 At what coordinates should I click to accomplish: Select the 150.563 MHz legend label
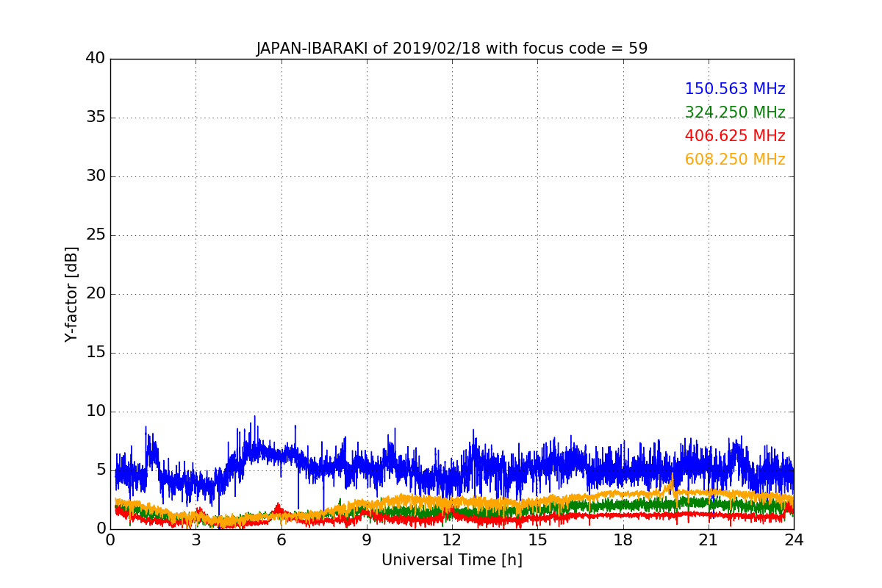coord(735,89)
